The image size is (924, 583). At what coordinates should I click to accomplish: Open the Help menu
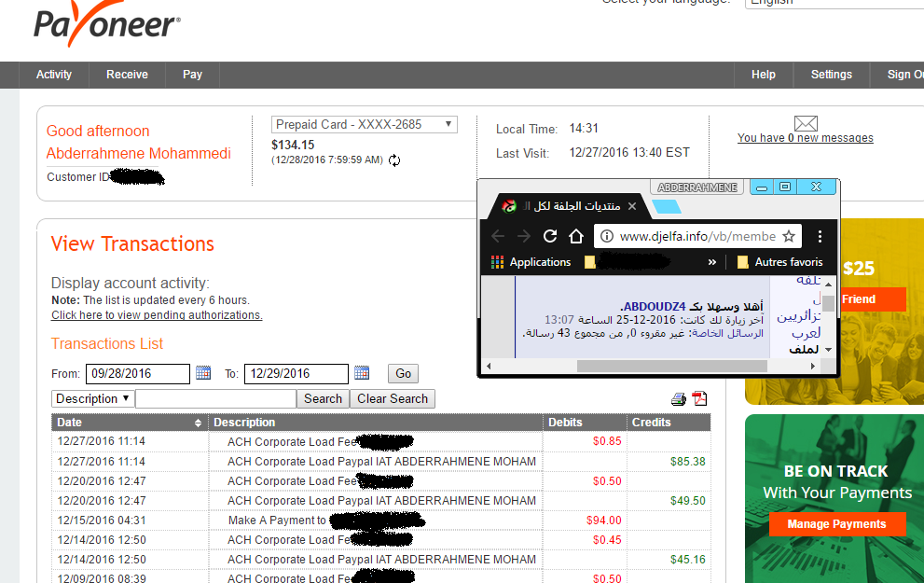coord(763,75)
